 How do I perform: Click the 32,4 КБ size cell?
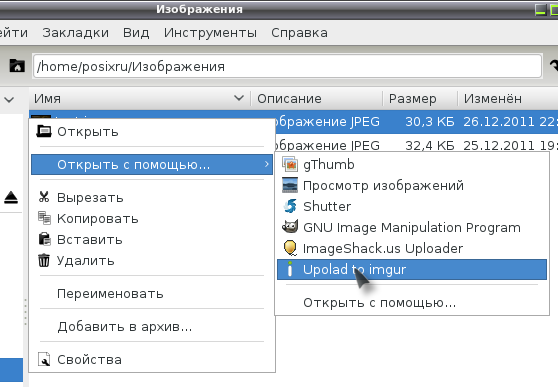tap(430, 145)
